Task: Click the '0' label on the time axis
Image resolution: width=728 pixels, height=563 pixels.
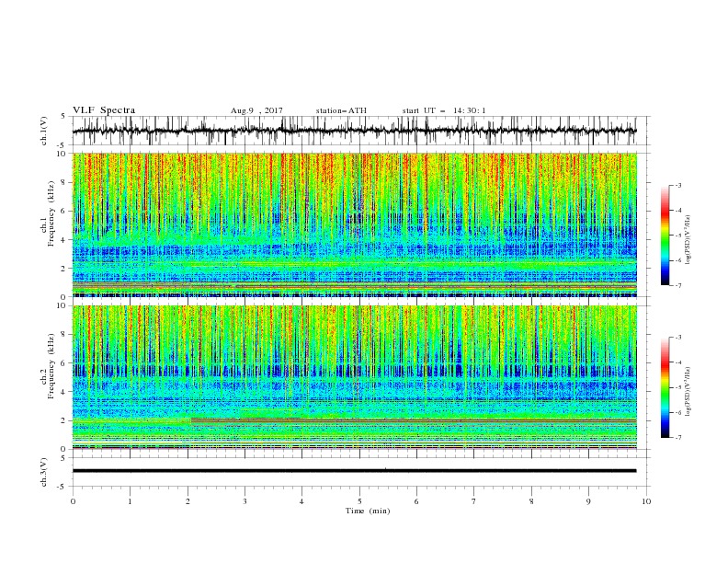Action: coord(73,501)
